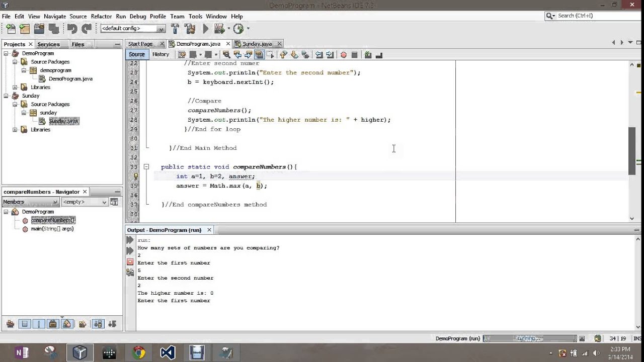Toggle Highlight Search in editor toolbar
Image resolution: width=644 pixels, height=362 pixels.
(259, 54)
